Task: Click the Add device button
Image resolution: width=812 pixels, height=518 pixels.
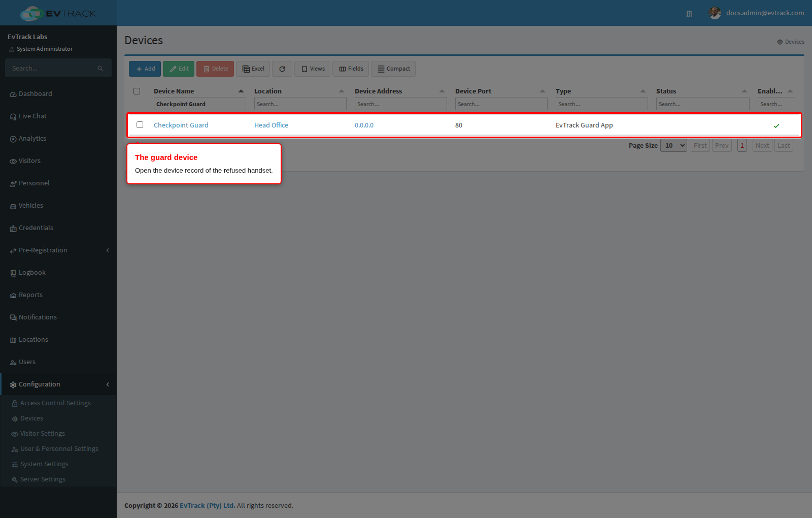Action: [145, 69]
